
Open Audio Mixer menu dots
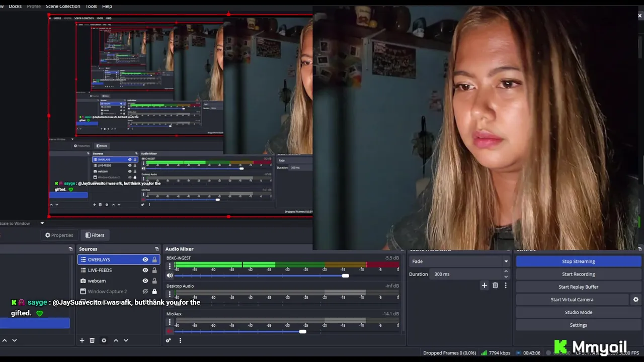pos(180,340)
